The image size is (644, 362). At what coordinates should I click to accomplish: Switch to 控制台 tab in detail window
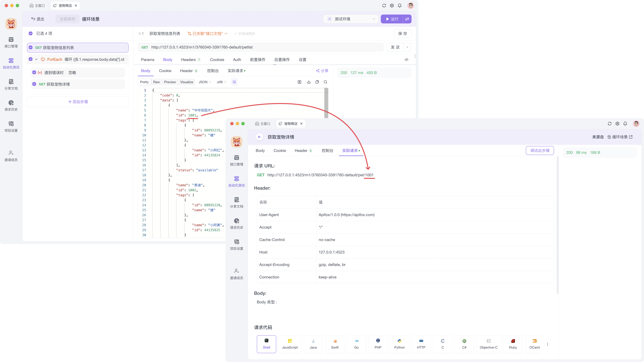[x=328, y=151]
